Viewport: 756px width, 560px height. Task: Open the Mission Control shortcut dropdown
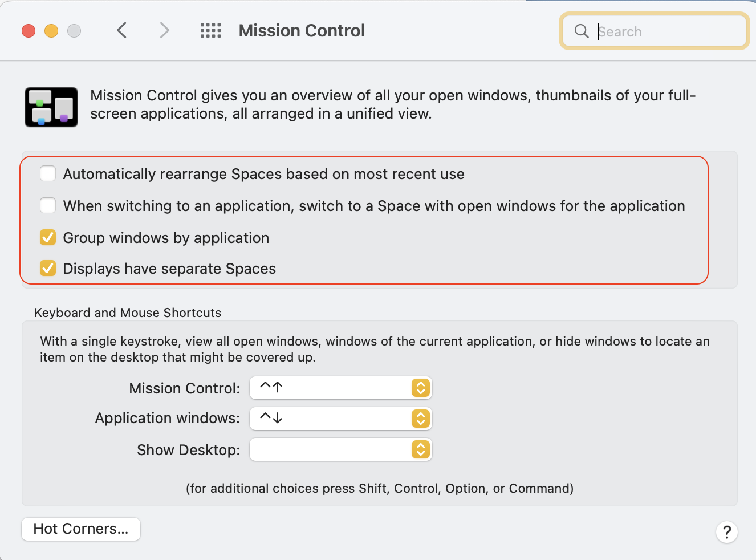(341, 388)
